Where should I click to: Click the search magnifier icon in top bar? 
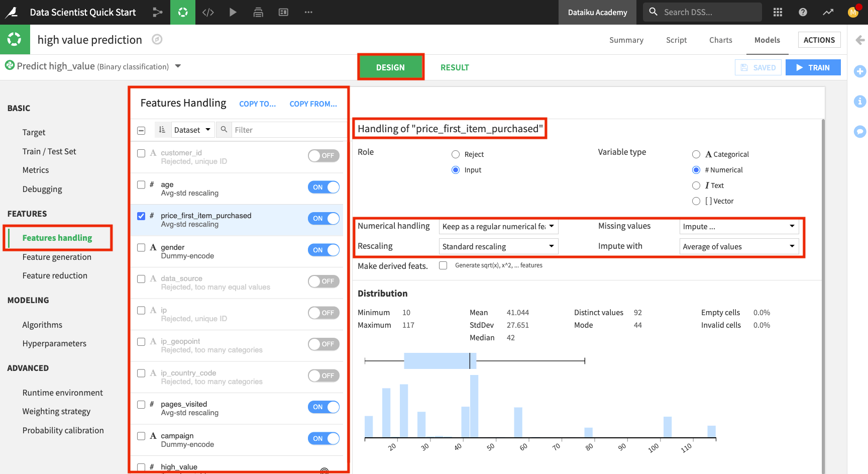tap(653, 12)
